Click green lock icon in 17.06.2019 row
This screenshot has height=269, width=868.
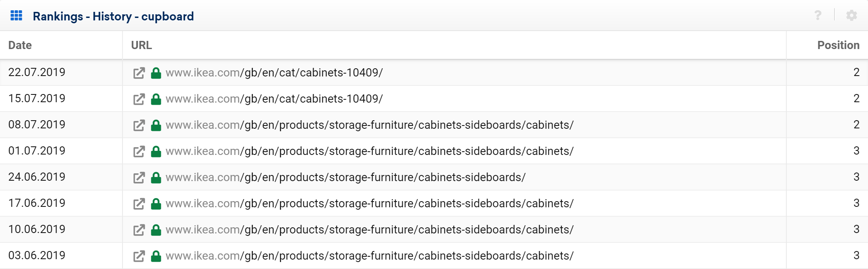coord(156,204)
